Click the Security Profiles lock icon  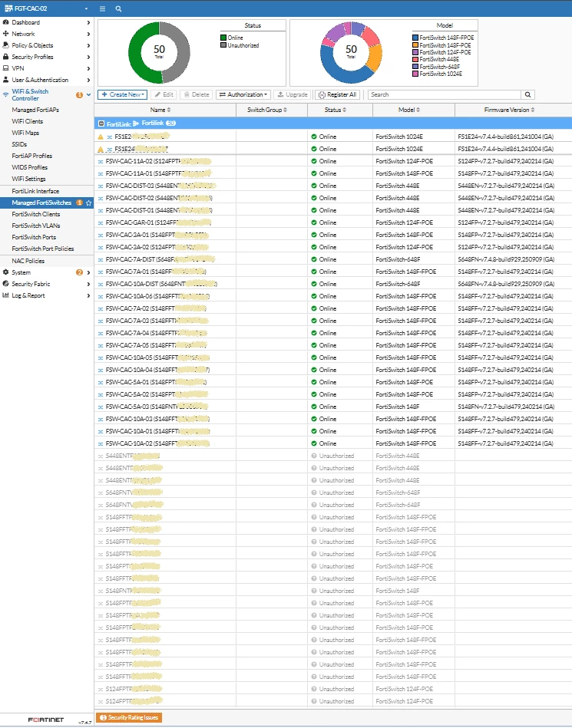coord(5,57)
